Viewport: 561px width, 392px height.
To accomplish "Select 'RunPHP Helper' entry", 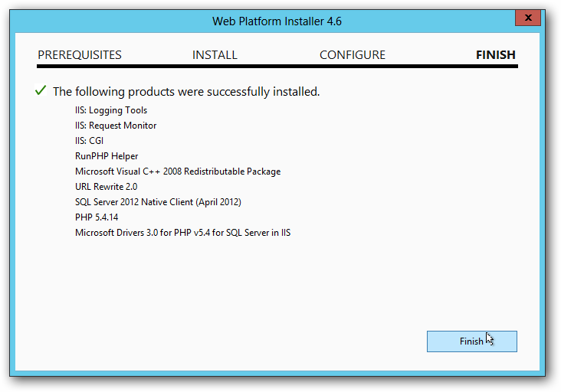I will click(107, 156).
